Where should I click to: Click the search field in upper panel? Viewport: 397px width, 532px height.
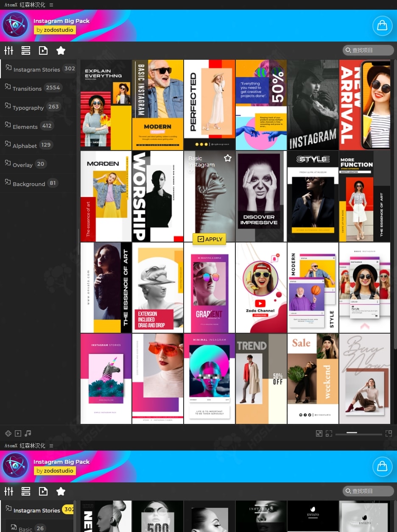point(368,50)
